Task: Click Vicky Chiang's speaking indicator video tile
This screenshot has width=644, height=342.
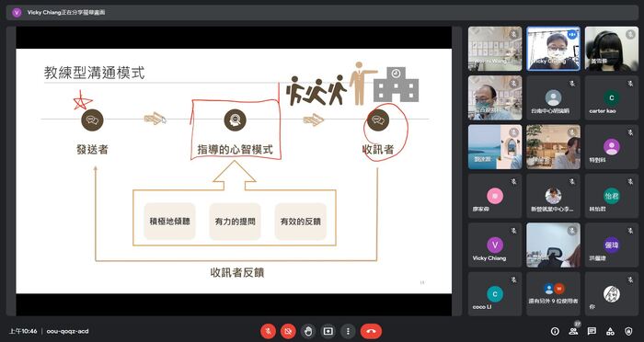Action: (x=553, y=49)
